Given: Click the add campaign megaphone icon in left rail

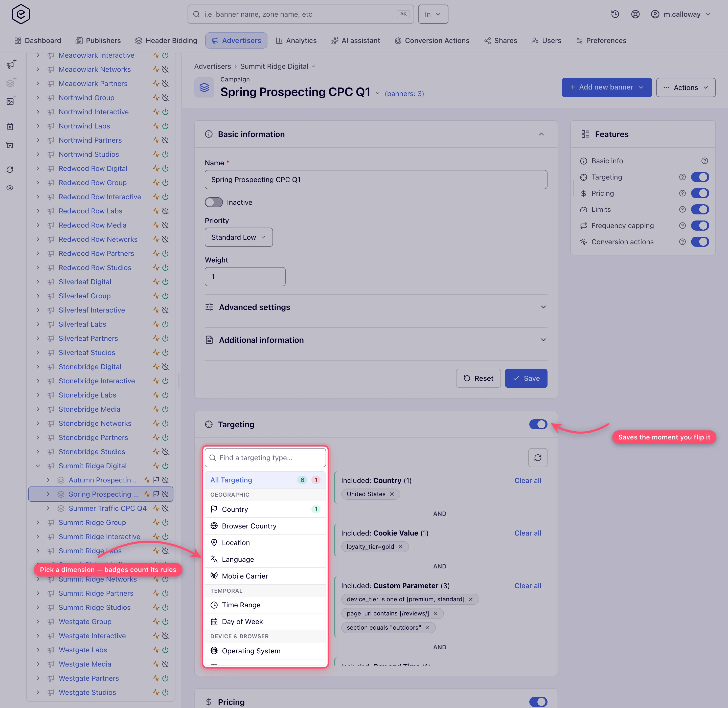Looking at the screenshot, I should (x=11, y=64).
